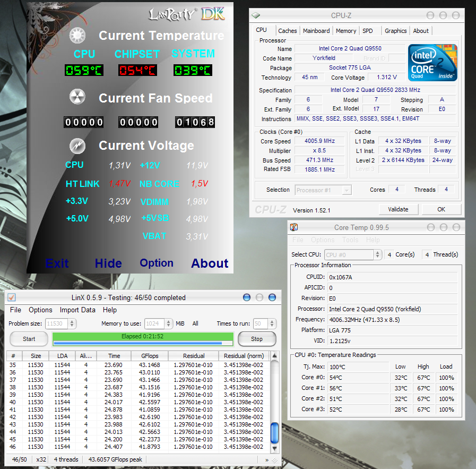Click the CPU temperature readout 059°C
Screen dimensions: 476x469
coord(84,71)
